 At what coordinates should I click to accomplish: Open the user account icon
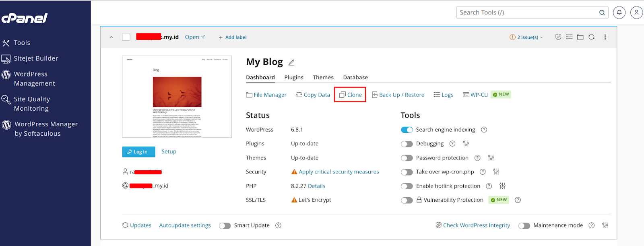coord(636,12)
